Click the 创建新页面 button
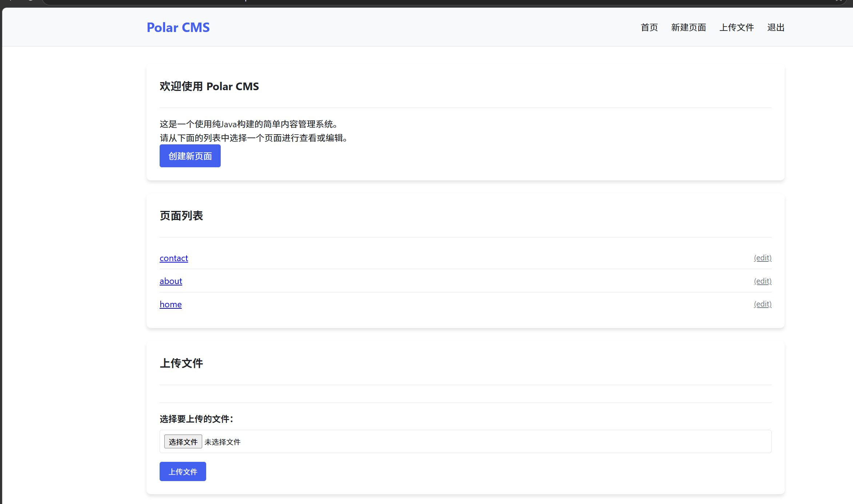853x504 pixels. click(190, 156)
